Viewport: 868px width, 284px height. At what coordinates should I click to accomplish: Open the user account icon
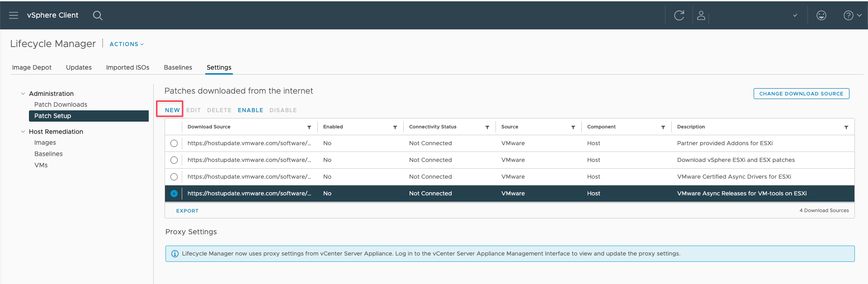[701, 15]
